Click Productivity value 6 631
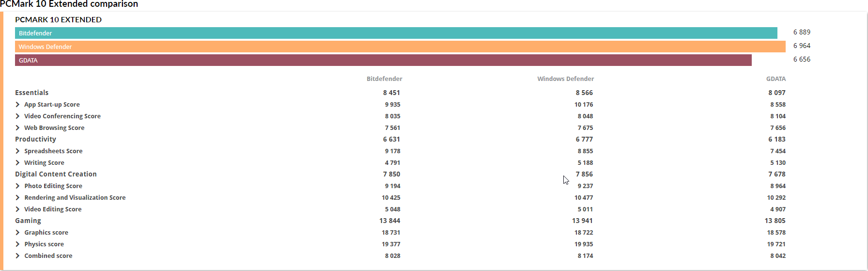Viewport: 868px width, 271px height. [391, 139]
